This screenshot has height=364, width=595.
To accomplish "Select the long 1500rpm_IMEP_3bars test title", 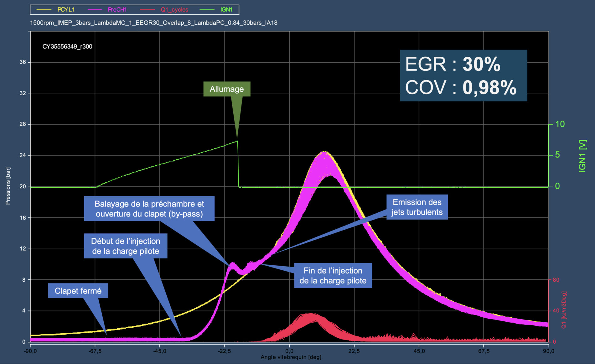I will tap(153, 23).
